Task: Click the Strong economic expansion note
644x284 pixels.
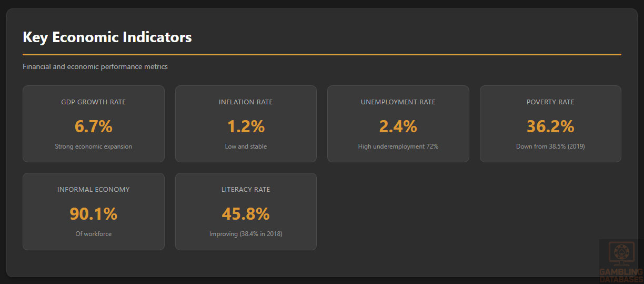Action: pos(94,146)
